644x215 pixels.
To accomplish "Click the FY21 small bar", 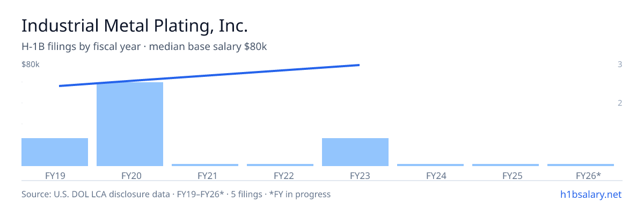I will click(205, 165).
